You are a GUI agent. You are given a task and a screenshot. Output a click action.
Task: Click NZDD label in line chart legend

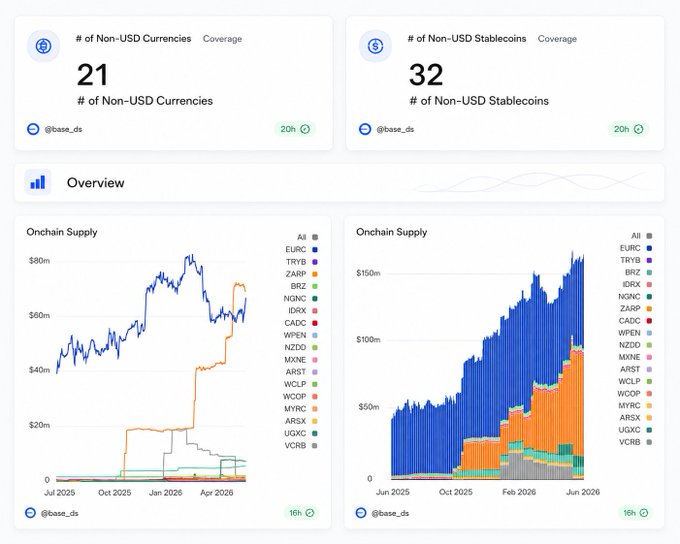(295, 347)
